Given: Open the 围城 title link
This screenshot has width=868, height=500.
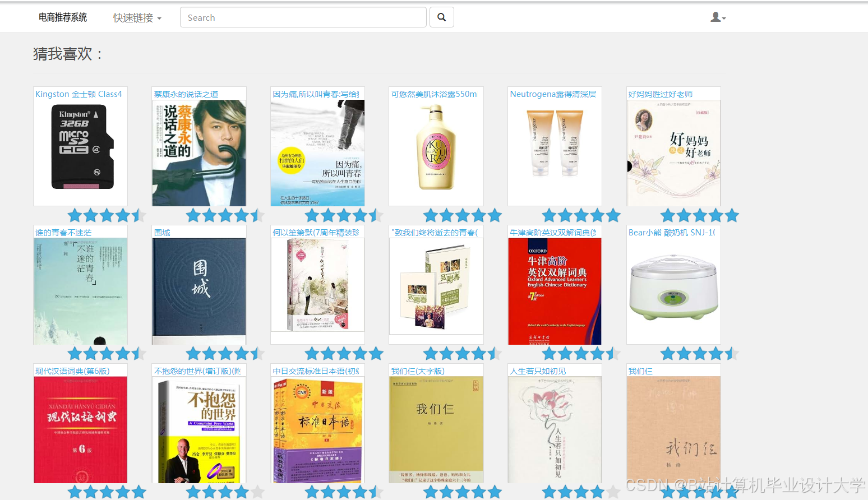Looking at the screenshot, I should pos(162,233).
